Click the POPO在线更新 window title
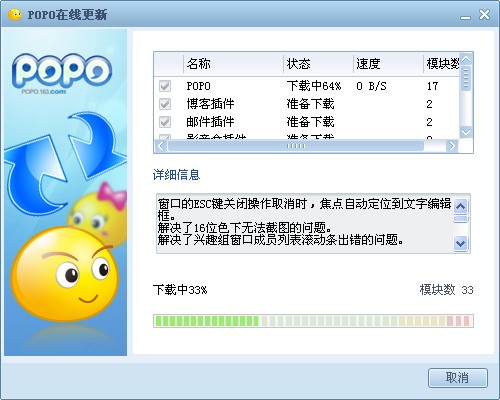The height and width of the screenshot is (400, 500). point(67,15)
